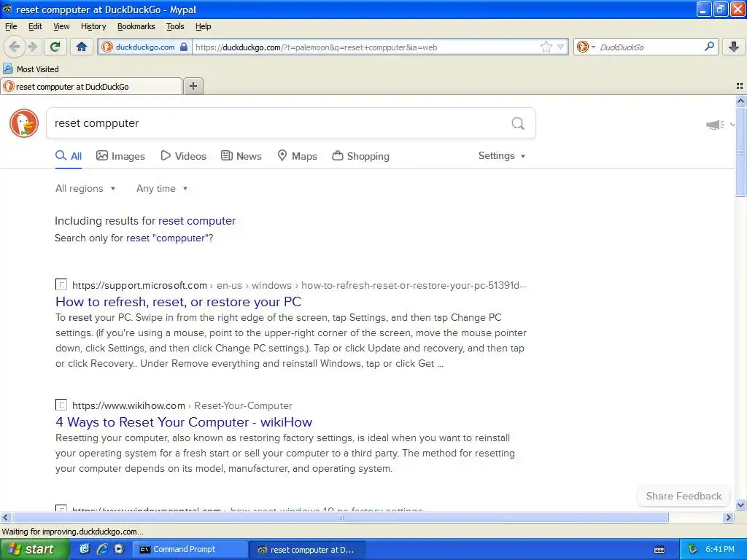
Task: Select the All results tab
Action: pyautogui.click(x=69, y=156)
